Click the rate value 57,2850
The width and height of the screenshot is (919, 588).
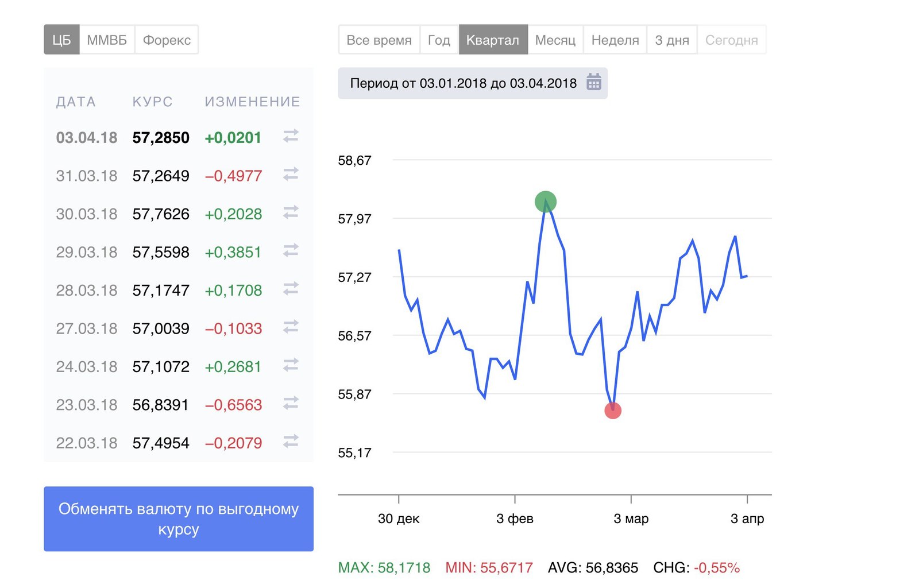161,138
